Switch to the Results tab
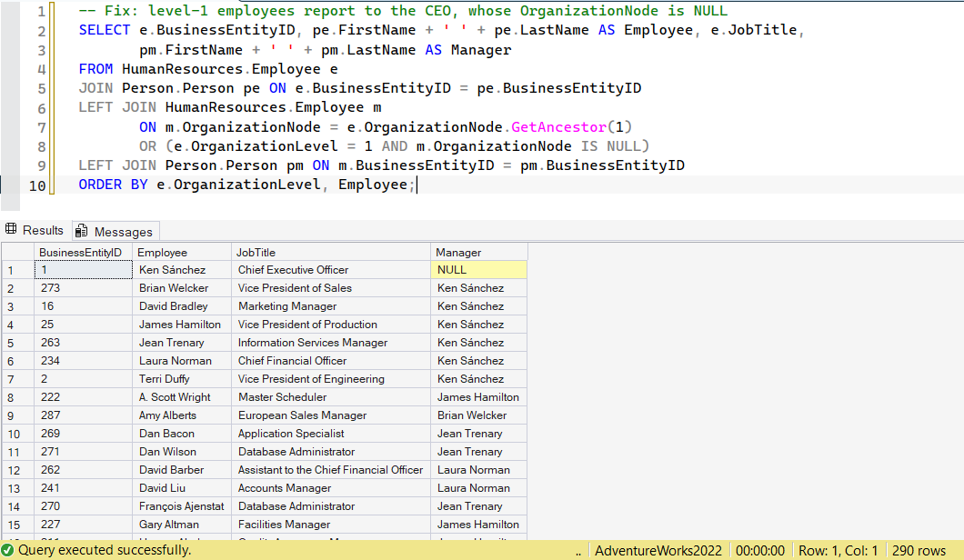The width and height of the screenshot is (964, 560). tap(35, 231)
